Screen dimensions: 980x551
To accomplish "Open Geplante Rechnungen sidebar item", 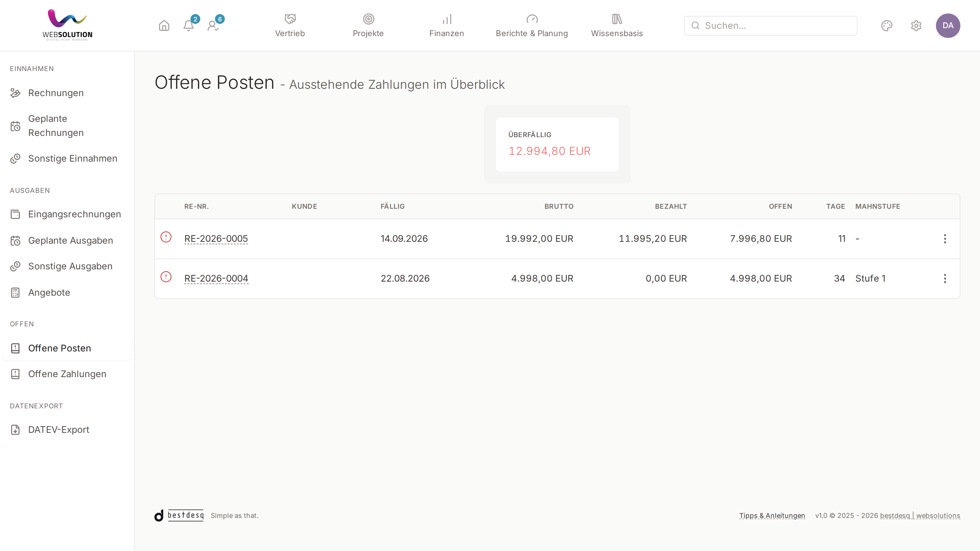I will pyautogui.click(x=67, y=126).
